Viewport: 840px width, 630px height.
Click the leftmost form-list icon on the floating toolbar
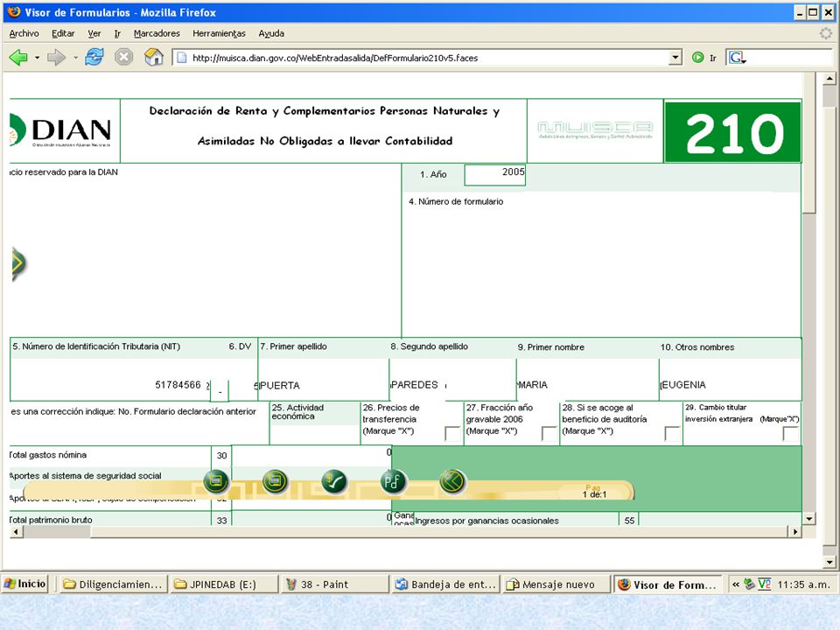(216, 481)
